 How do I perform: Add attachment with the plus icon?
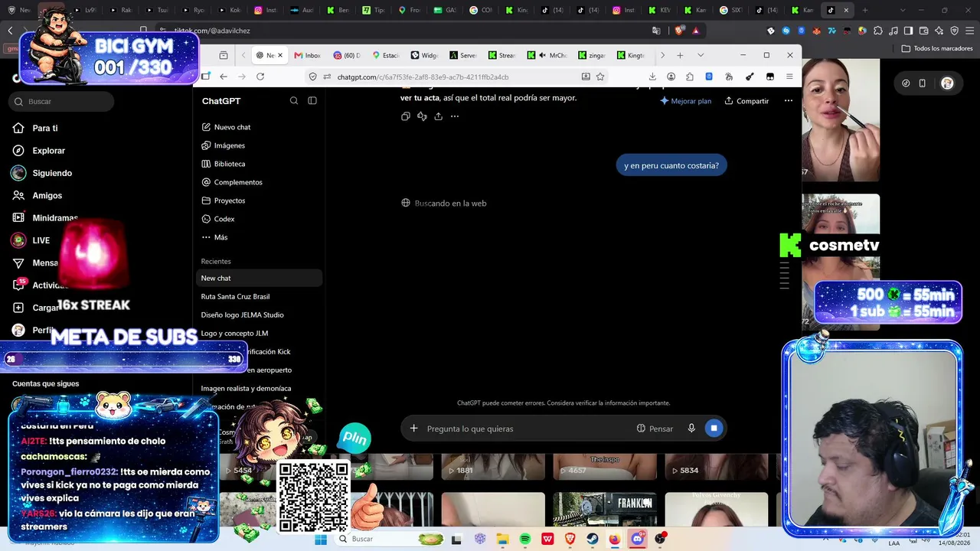(414, 429)
